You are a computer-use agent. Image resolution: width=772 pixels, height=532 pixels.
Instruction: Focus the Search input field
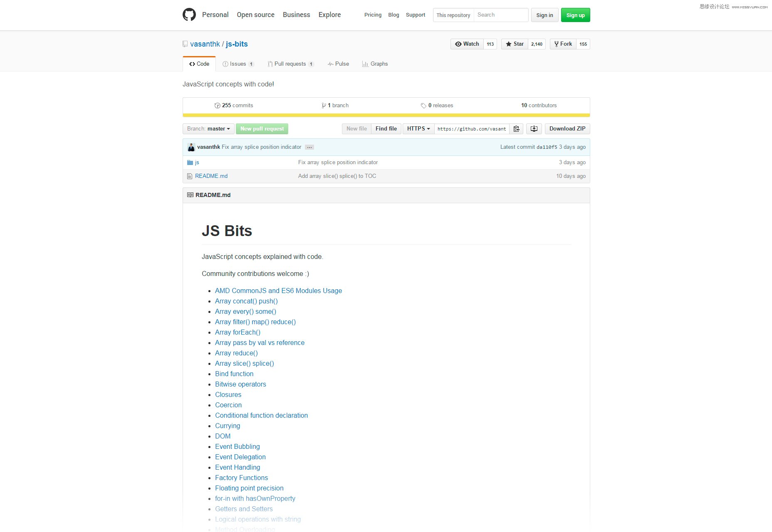pyautogui.click(x=501, y=15)
